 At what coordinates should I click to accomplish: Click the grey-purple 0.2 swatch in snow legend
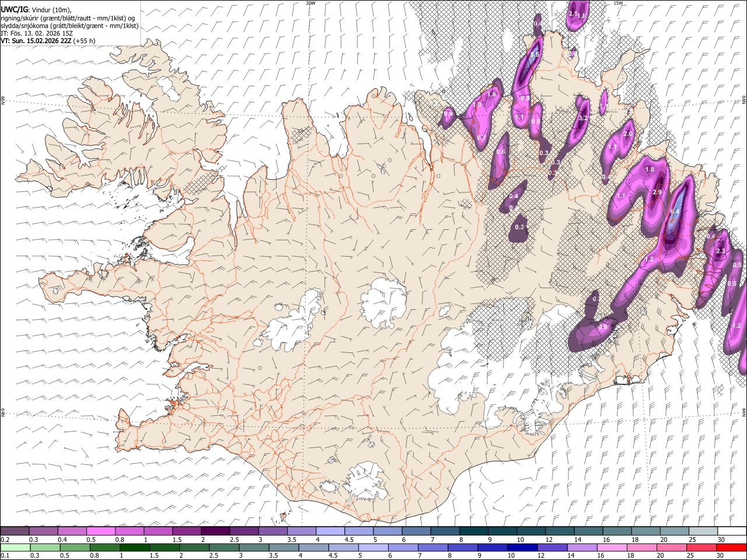click(15, 531)
